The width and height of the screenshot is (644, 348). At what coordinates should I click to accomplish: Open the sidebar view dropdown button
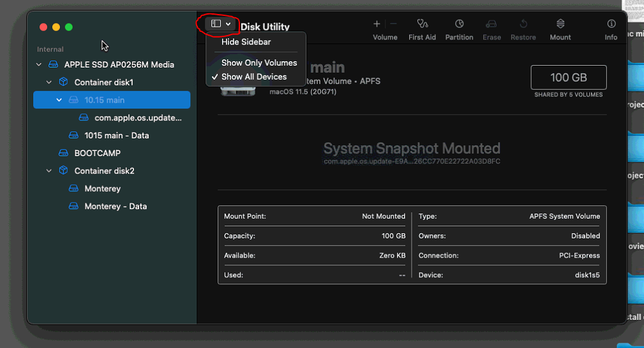[221, 24]
